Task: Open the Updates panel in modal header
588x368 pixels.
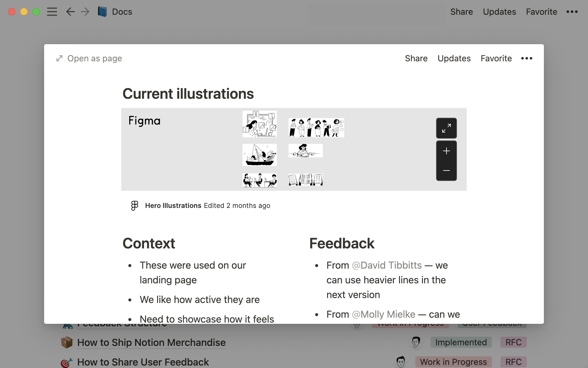Action: (x=454, y=58)
